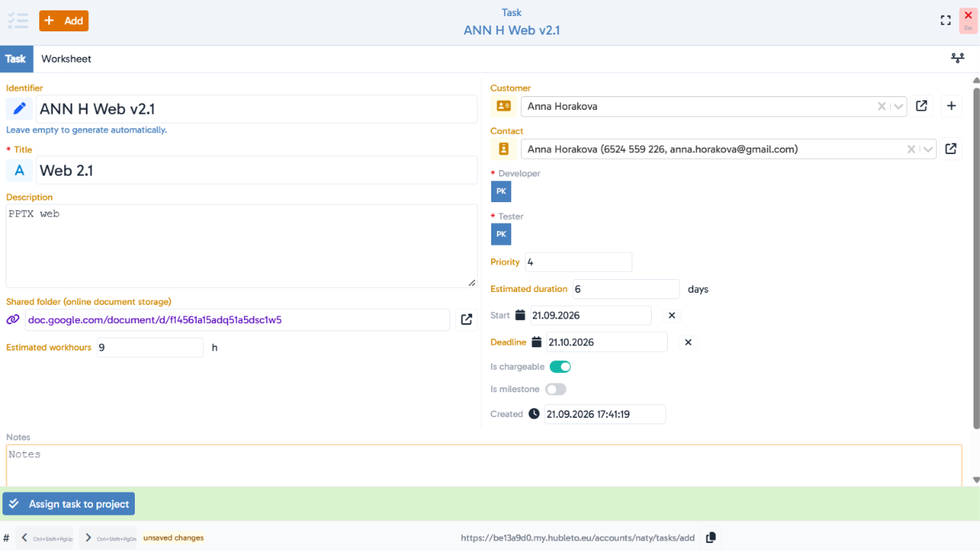Open the Customer record in external view
Image resolution: width=980 pixels, height=551 pixels.
[x=921, y=106]
